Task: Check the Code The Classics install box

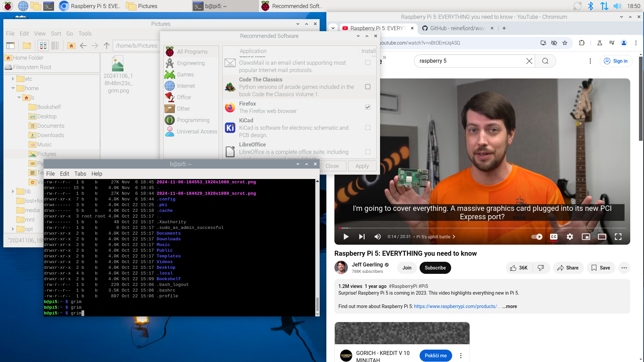Action: coord(368,87)
